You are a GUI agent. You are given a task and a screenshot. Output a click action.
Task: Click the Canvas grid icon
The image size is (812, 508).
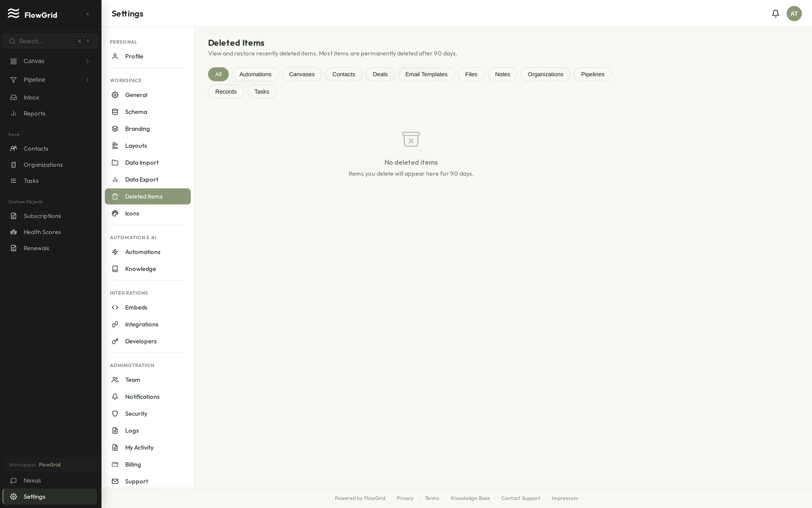(14, 61)
